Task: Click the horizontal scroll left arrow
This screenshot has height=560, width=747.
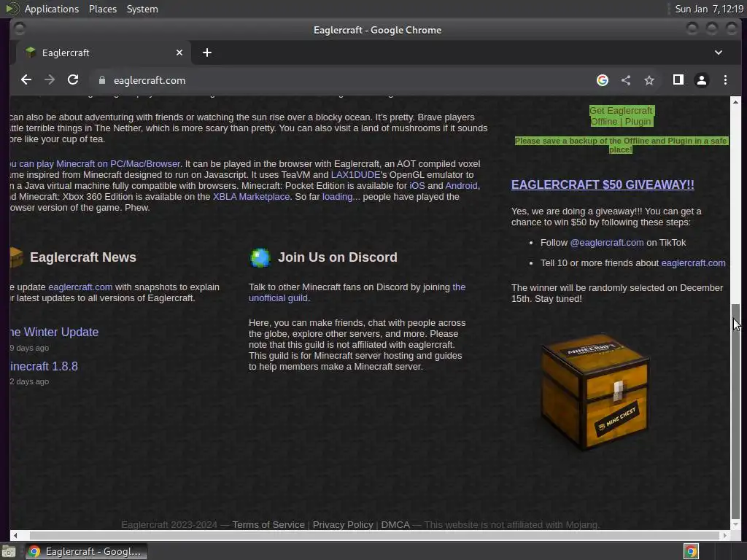Action: tap(15, 535)
